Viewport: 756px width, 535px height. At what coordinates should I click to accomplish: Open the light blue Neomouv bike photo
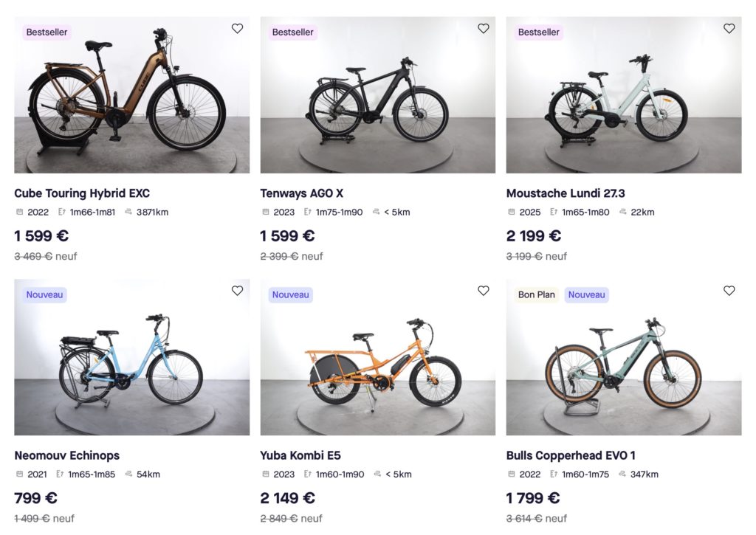[x=131, y=362]
